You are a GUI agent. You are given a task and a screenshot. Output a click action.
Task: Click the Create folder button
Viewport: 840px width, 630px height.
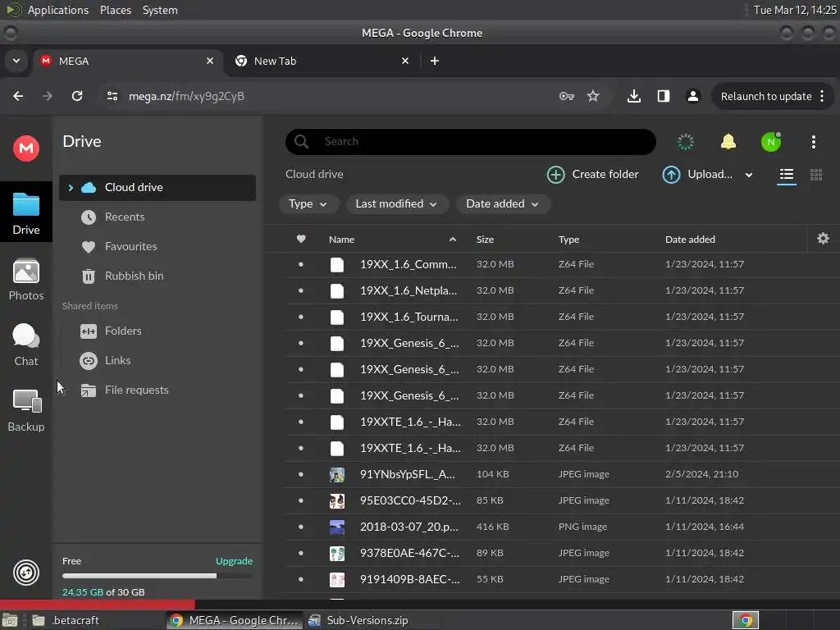593,175
